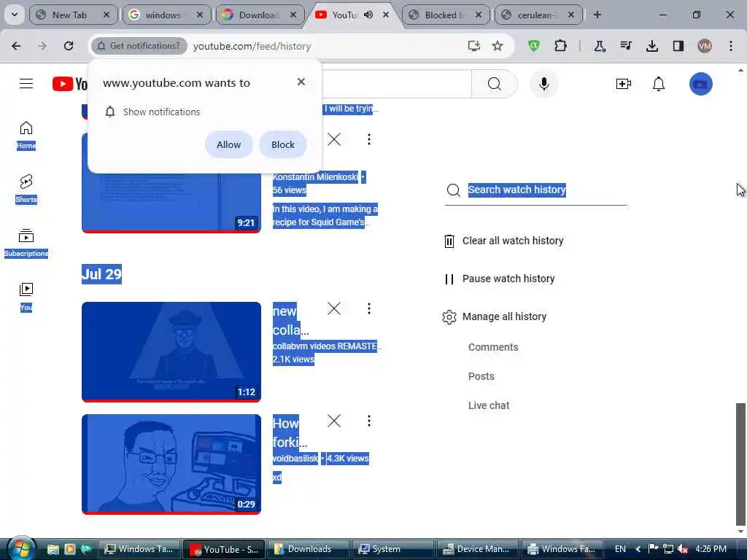The width and height of the screenshot is (747, 560).
Task: Switch to the Blocked tab
Action: coord(446,15)
